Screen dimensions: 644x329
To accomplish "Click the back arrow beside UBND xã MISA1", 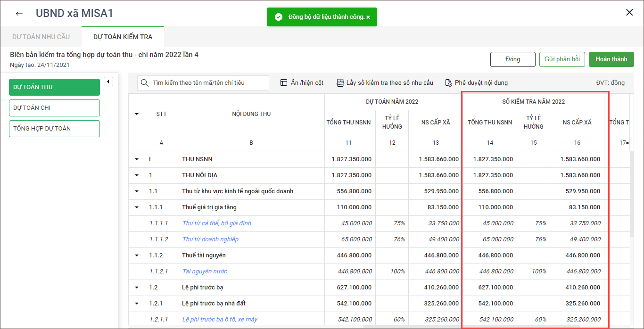I will point(19,13).
